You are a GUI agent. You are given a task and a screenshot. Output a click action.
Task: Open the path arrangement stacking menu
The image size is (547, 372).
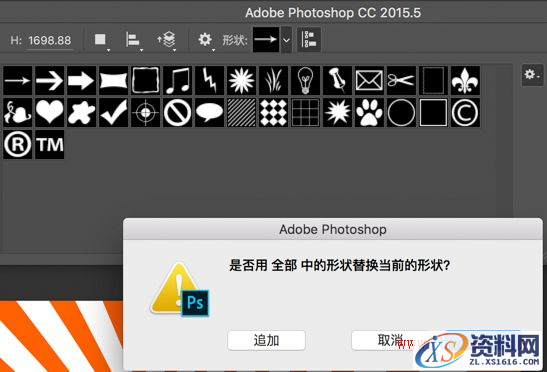167,40
